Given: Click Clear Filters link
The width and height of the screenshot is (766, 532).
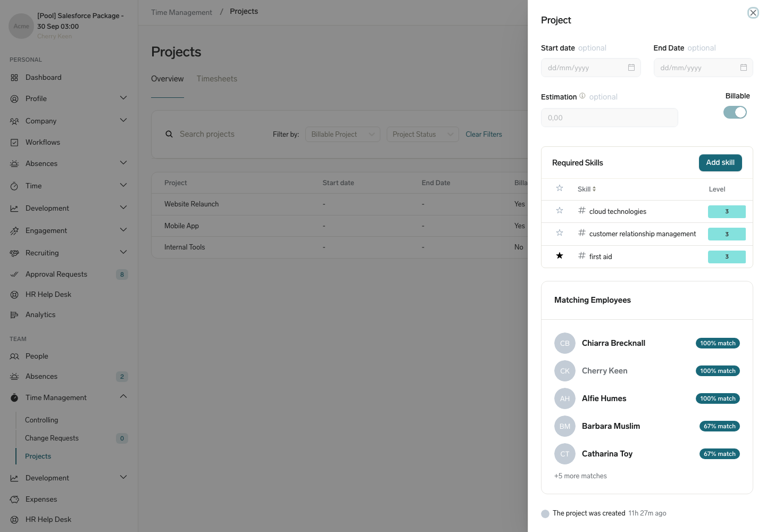Looking at the screenshot, I should point(484,135).
